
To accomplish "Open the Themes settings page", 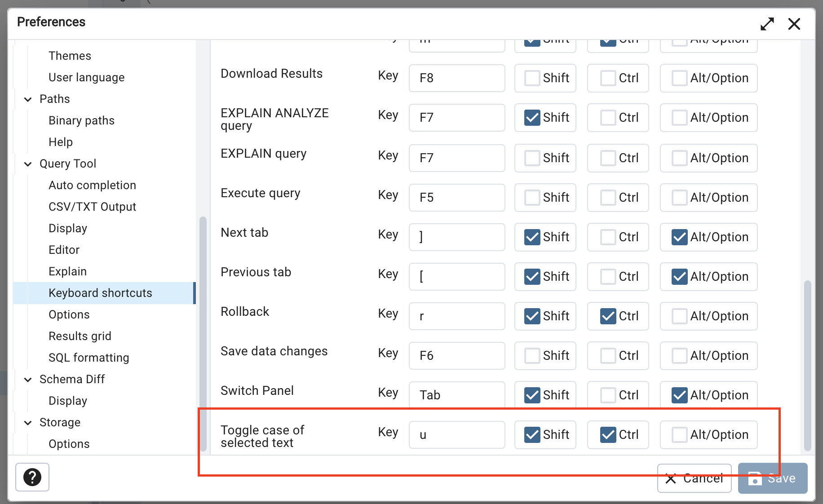I will (x=70, y=55).
